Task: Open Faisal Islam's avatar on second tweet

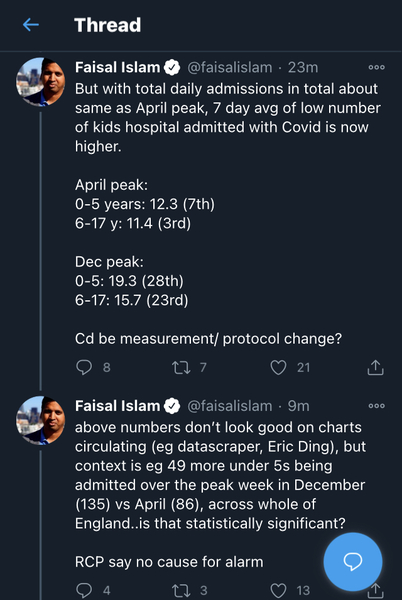Action: coord(40,421)
